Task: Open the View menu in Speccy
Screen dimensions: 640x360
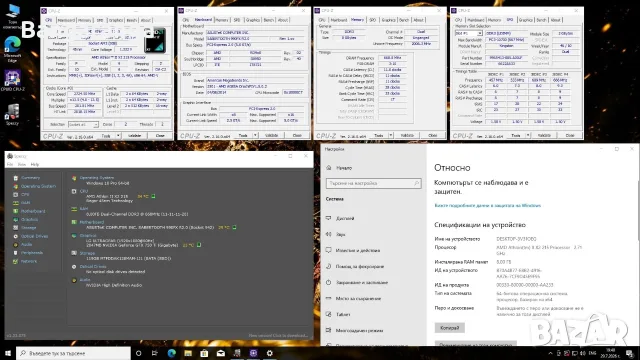Action: [22, 164]
